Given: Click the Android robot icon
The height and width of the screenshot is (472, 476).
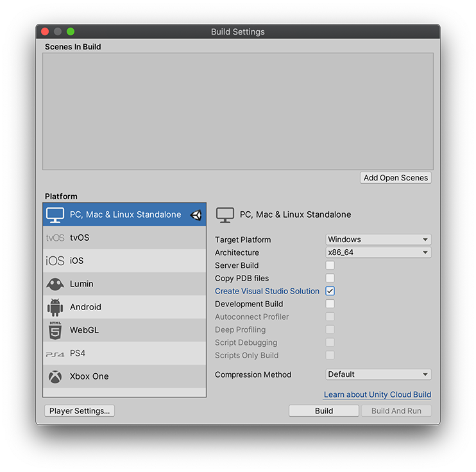Looking at the screenshot, I should [x=55, y=307].
